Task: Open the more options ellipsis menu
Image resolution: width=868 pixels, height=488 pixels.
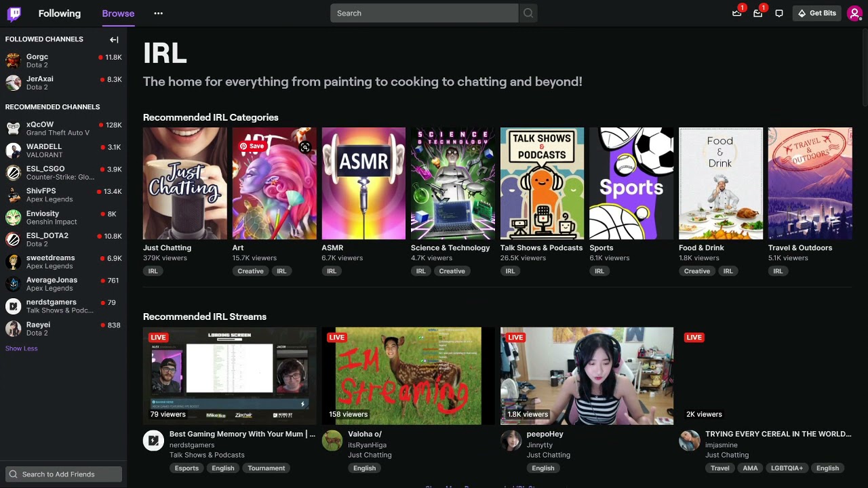Action: [158, 14]
